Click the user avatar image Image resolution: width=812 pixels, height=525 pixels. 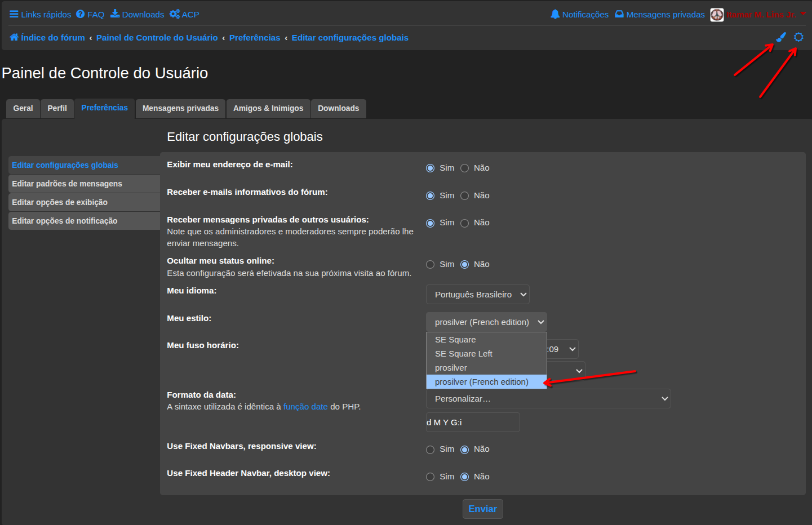tap(717, 15)
